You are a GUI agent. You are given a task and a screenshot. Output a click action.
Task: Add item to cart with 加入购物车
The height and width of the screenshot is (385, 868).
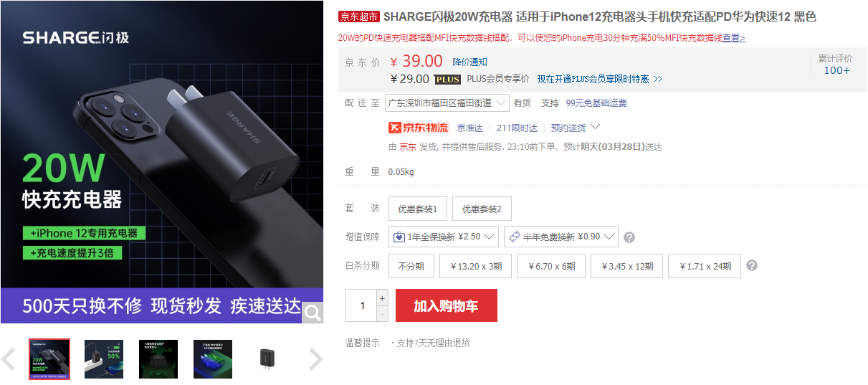[x=446, y=305]
